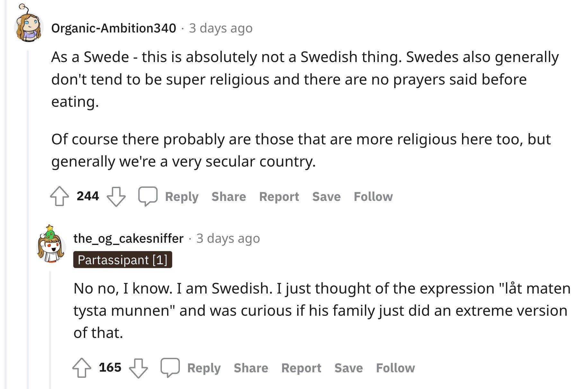Upvote the_og_cakesniffer's reply
Viewport: 588px width, 389px height.
tap(82, 367)
